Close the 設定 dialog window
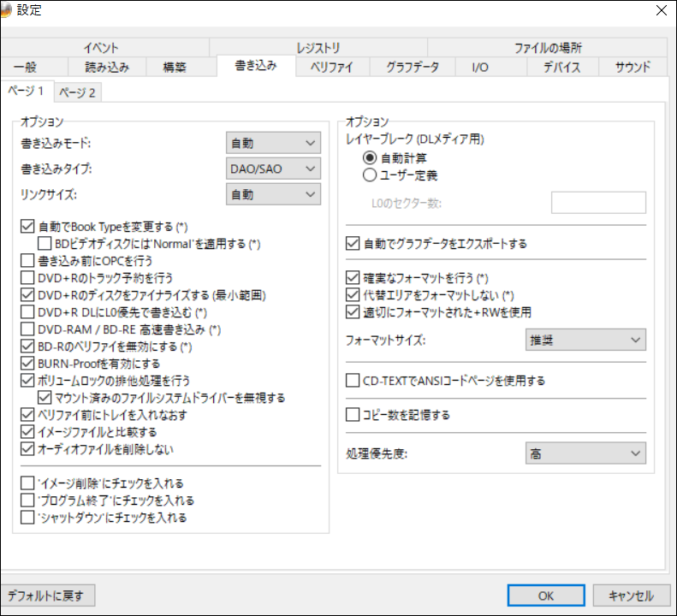Screen dimensions: 677x616 coord(661,10)
